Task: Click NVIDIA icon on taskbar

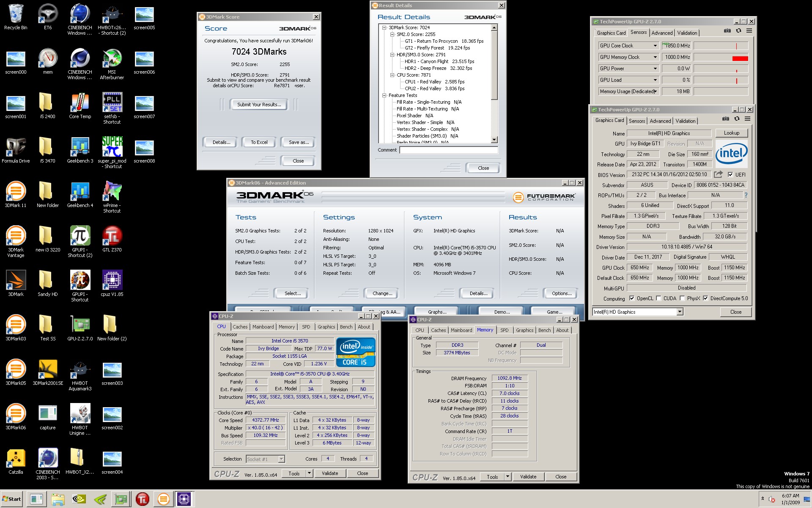Action: tap(79, 499)
